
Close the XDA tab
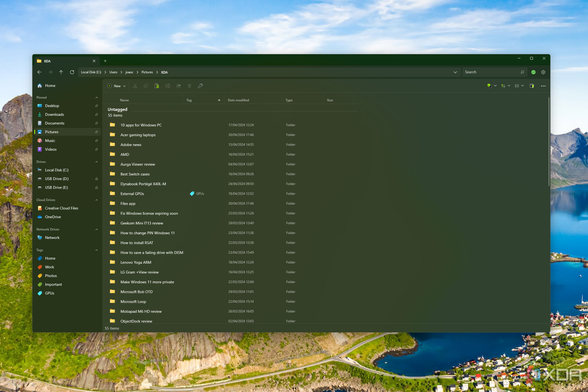pos(94,61)
